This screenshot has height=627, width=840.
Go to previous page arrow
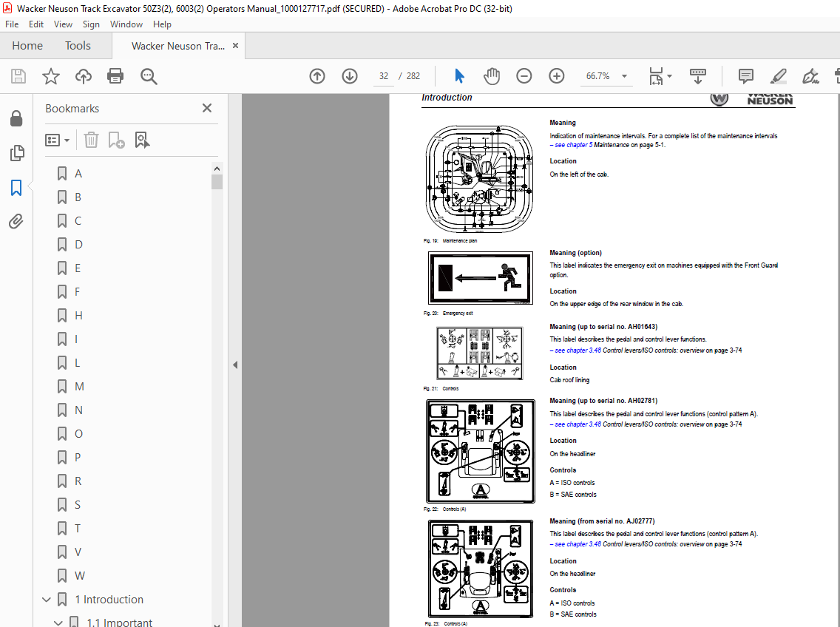point(317,76)
